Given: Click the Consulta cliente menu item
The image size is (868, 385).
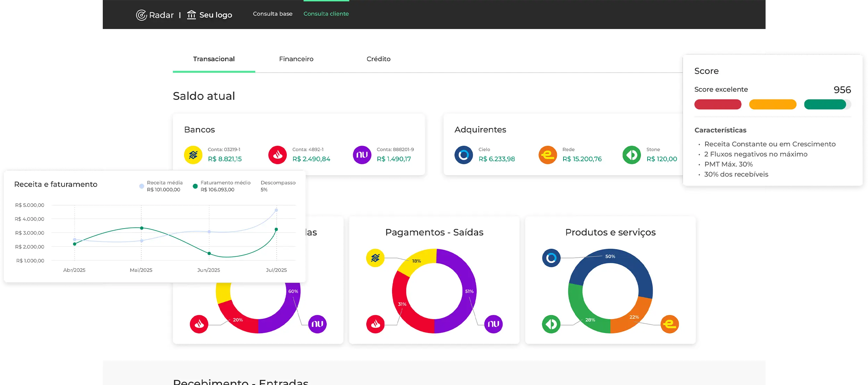Looking at the screenshot, I should 326,14.
